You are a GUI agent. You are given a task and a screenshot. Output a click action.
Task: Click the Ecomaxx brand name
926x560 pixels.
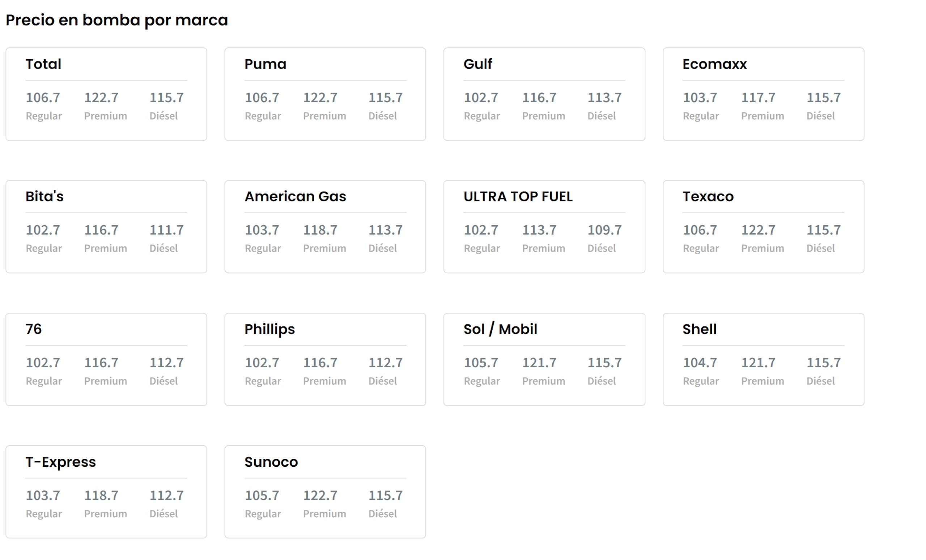(714, 64)
